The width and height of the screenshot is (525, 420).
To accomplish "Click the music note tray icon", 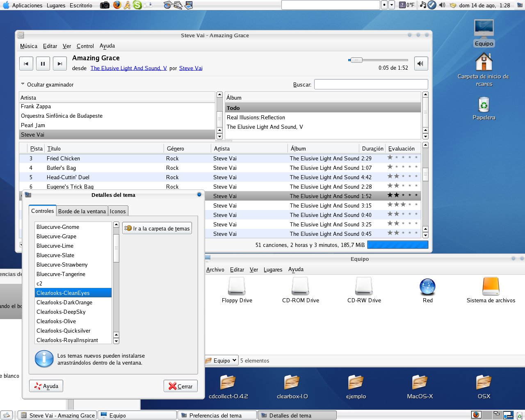I will tap(423, 5).
